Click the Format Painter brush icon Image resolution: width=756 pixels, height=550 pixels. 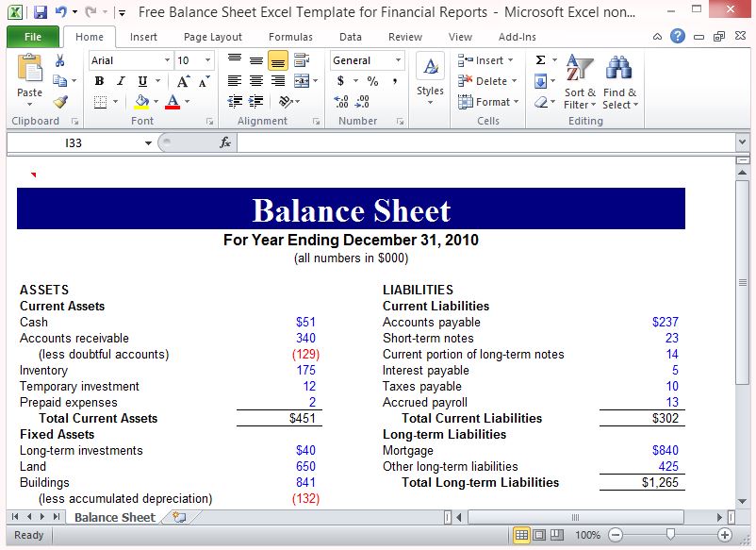61,102
